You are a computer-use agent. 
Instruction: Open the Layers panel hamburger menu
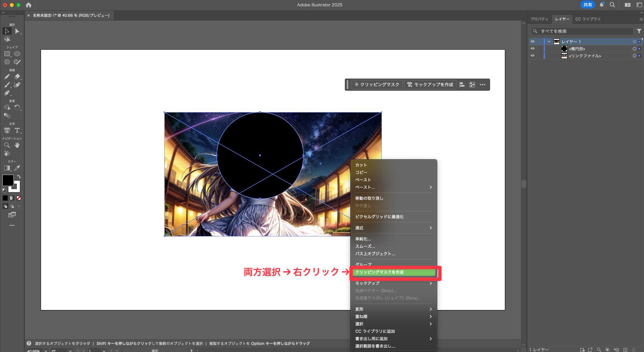pos(641,19)
